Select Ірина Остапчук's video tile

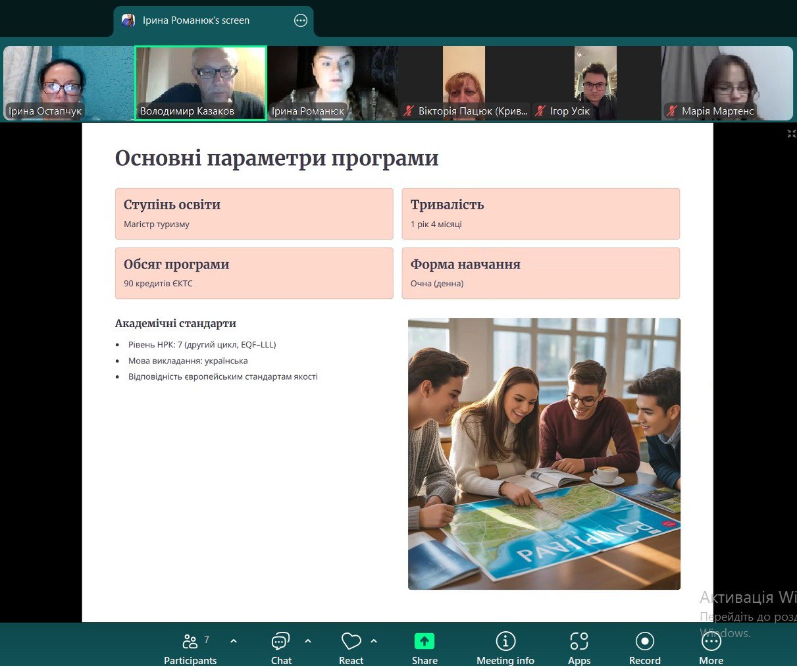[x=68, y=83]
